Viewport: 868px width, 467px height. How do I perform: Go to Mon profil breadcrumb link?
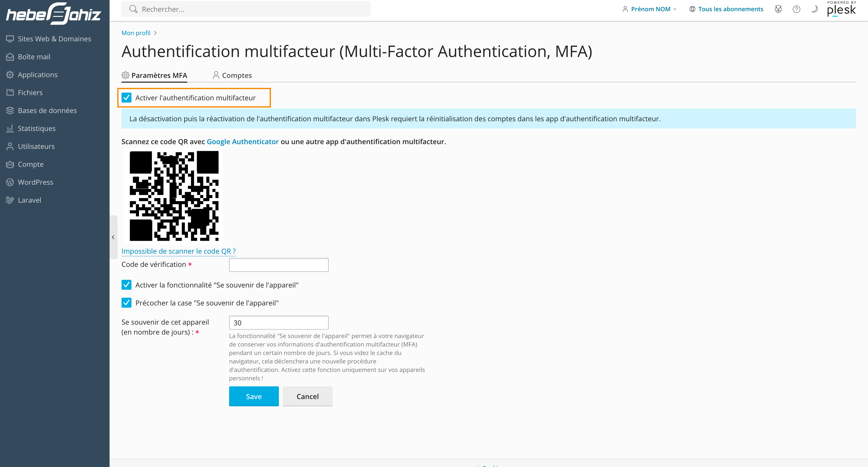pyautogui.click(x=136, y=33)
